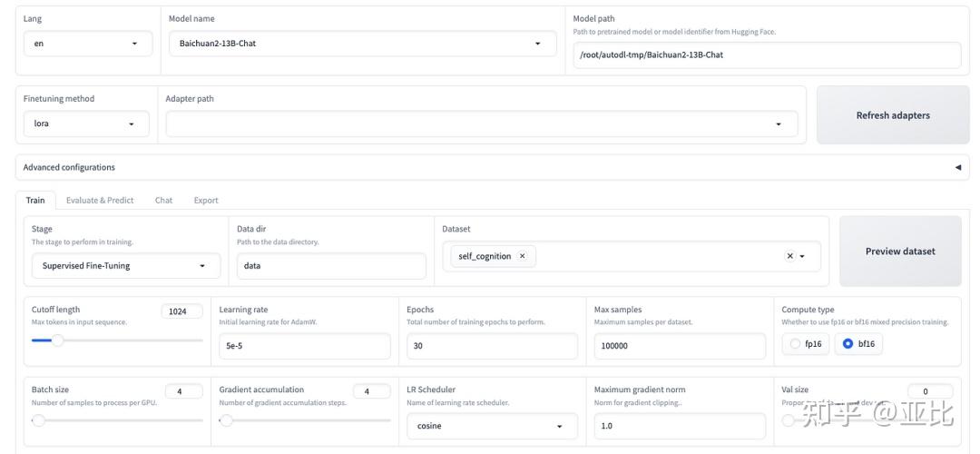Select fp16 compute type

[x=796, y=344]
